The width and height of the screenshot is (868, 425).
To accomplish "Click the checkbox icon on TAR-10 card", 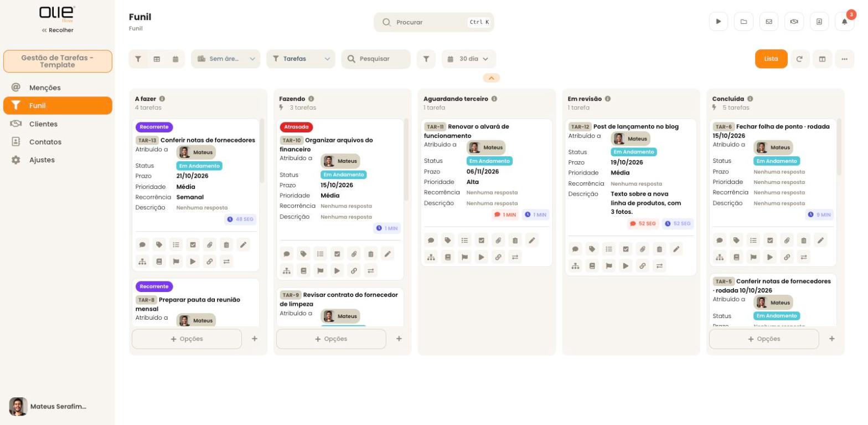I will pos(337,254).
